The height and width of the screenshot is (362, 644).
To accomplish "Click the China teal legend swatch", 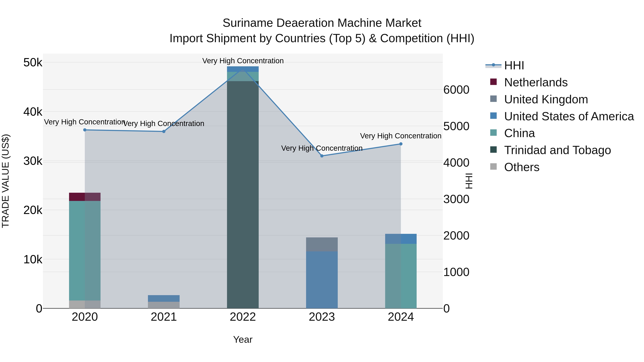I will tap(494, 132).
